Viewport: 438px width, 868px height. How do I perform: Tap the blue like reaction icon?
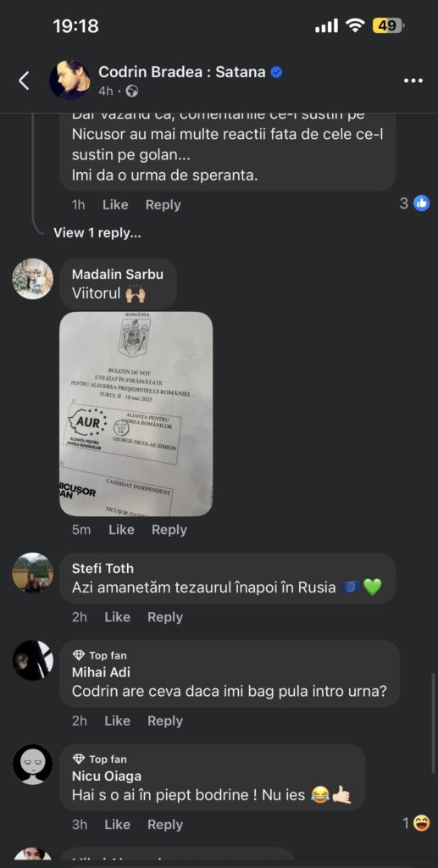[x=421, y=203]
